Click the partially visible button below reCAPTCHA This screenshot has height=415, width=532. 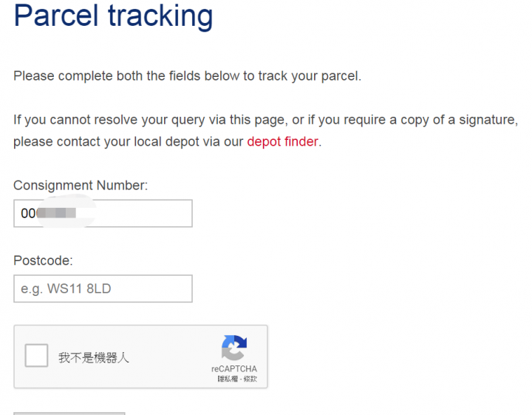(x=69, y=414)
